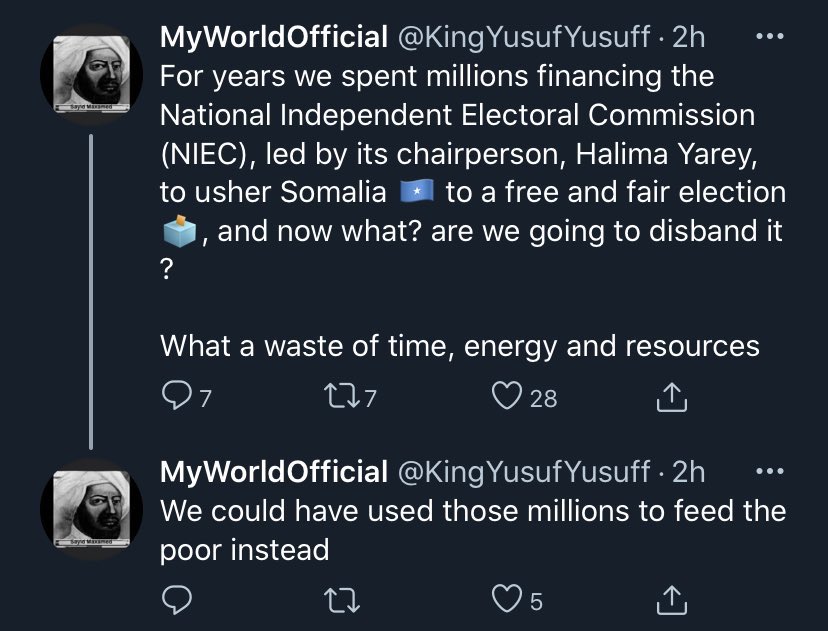
Task: Share the first tweet about NIEC
Action: pyautogui.click(x=672, y=397)
